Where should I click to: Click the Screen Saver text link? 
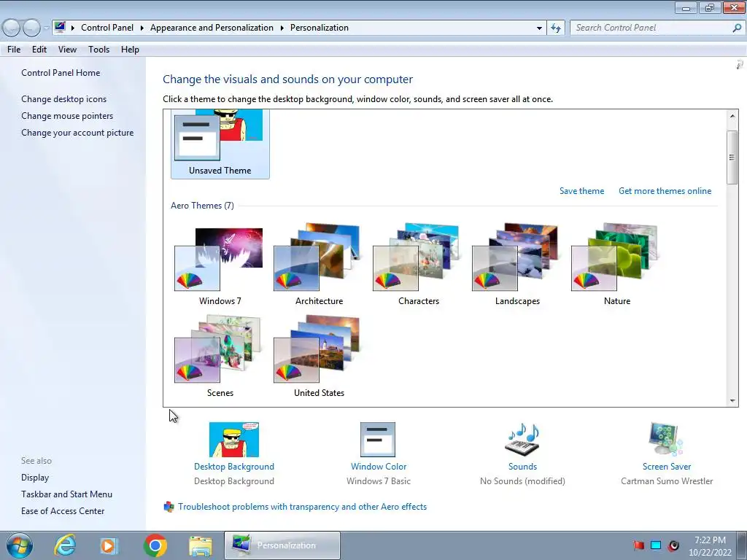667,467
